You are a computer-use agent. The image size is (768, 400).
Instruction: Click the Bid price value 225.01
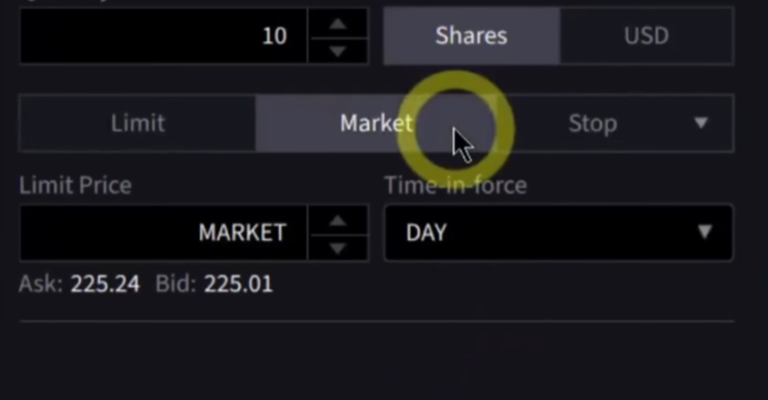[238, 284]
